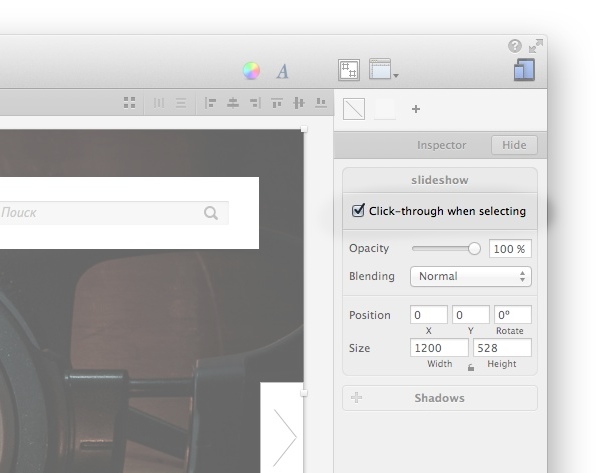Edit the opacity percentage field
The image size is (604, 473).
(510, 249)
